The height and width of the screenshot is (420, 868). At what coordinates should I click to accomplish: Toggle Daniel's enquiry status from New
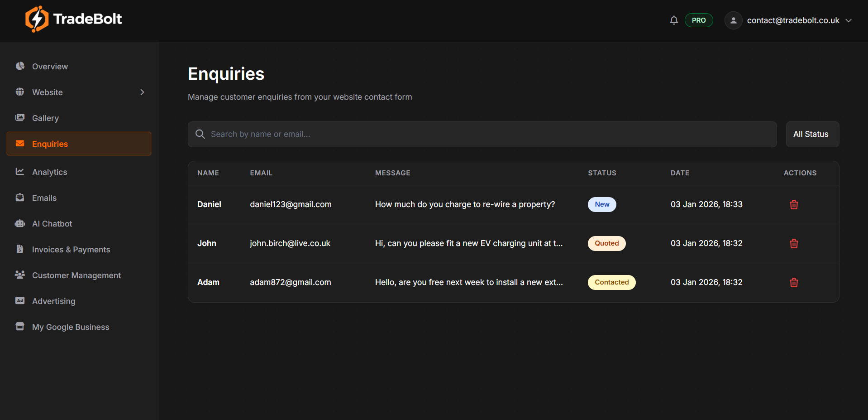click(x=601, y=204)
